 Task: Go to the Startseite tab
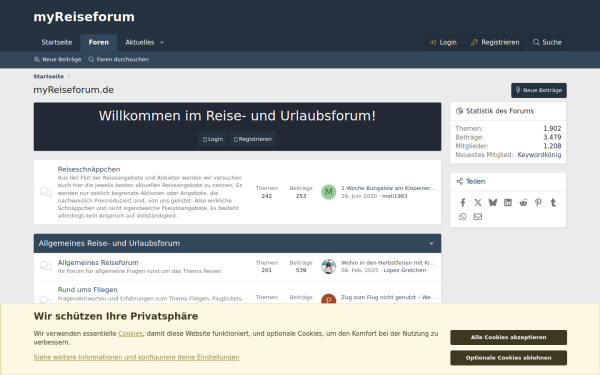[x=57, y=42]
